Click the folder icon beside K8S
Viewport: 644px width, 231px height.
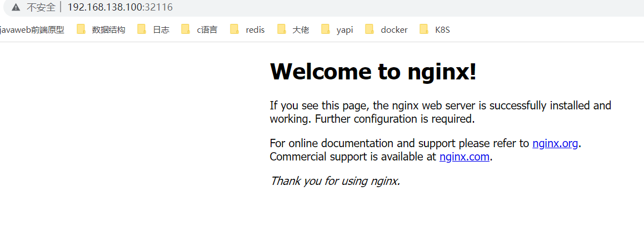424,29
